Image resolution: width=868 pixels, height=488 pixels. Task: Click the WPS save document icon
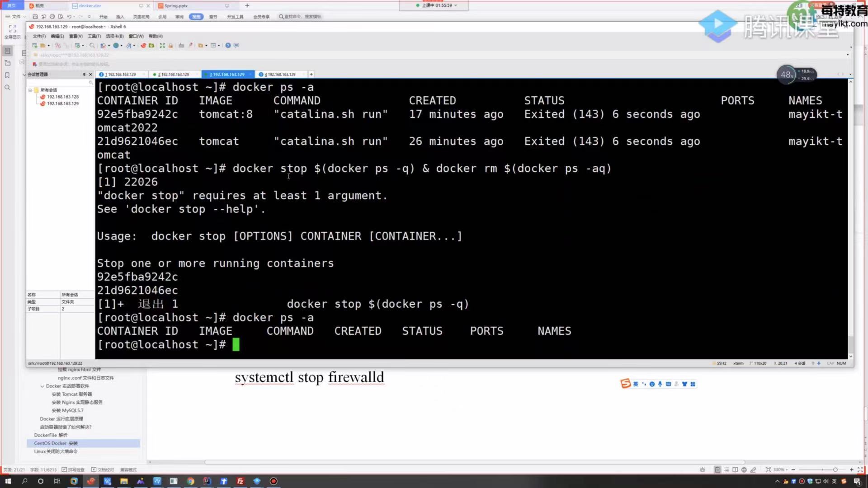pos(35,17)
